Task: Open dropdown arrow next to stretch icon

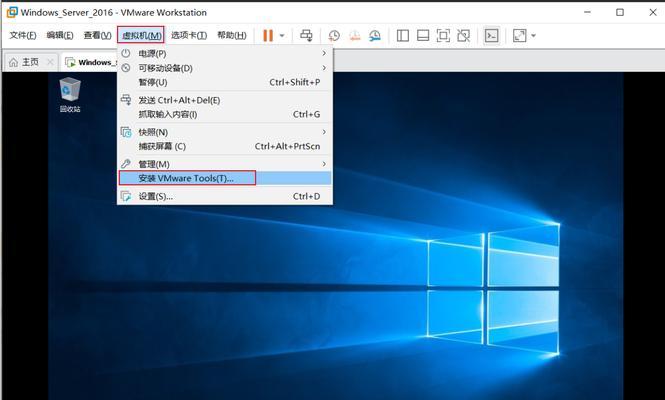Action: tap(534, 36)
